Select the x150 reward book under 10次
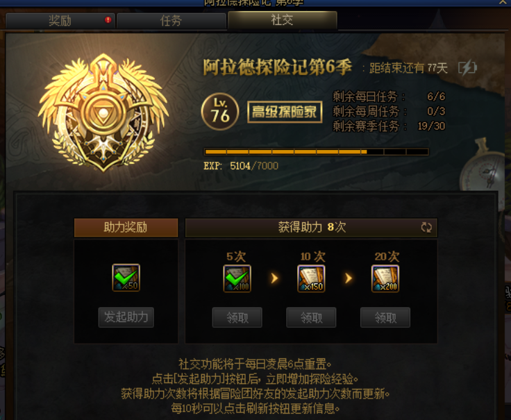The height and width of the screenshot is (420, 511). click(311, 278)
